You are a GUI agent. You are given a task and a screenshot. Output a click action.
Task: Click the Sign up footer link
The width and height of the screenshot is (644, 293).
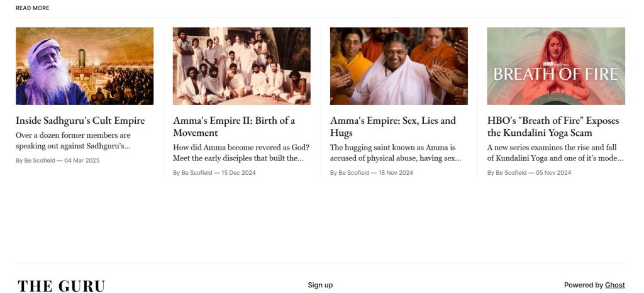click(320, 285)
